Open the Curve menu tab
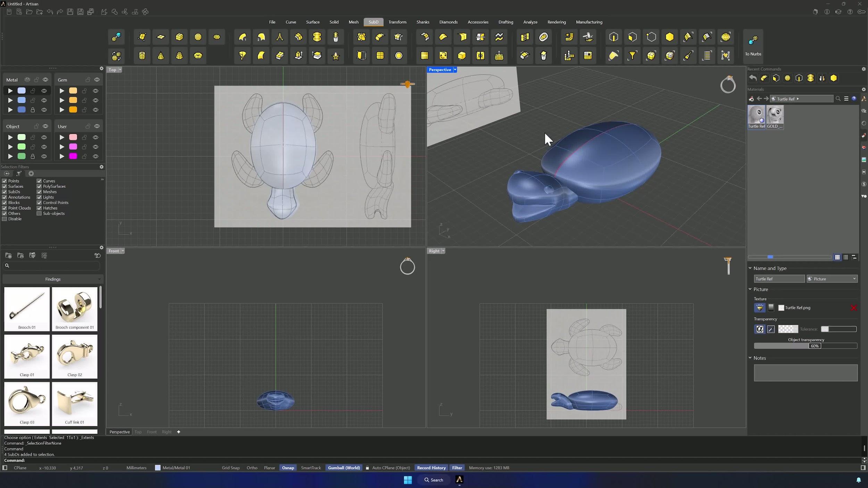This screenshot has height=488, width=868. click(x=291, y=22)
